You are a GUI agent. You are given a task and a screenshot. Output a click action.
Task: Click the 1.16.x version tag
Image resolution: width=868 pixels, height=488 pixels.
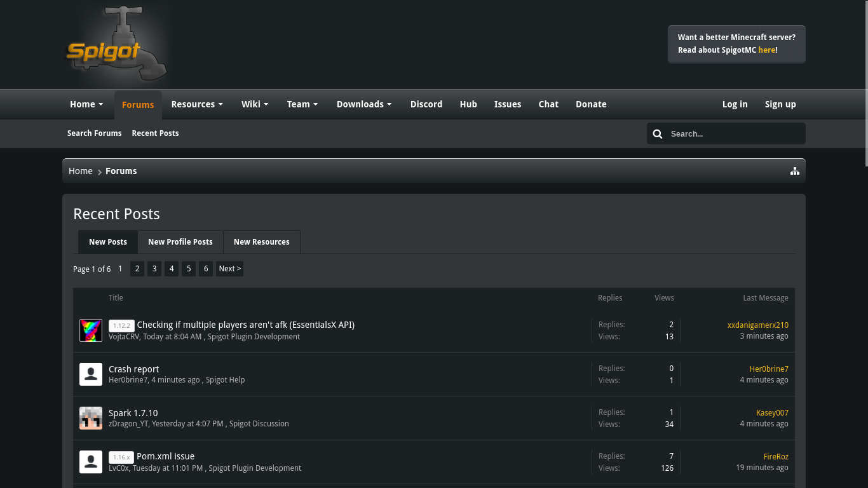click(x=121, y=457)
